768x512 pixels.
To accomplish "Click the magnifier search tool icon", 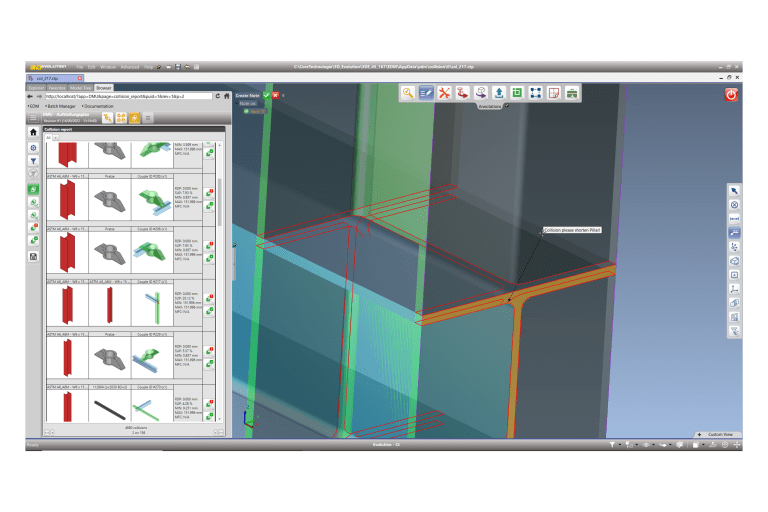I will (x=409, y=93).
